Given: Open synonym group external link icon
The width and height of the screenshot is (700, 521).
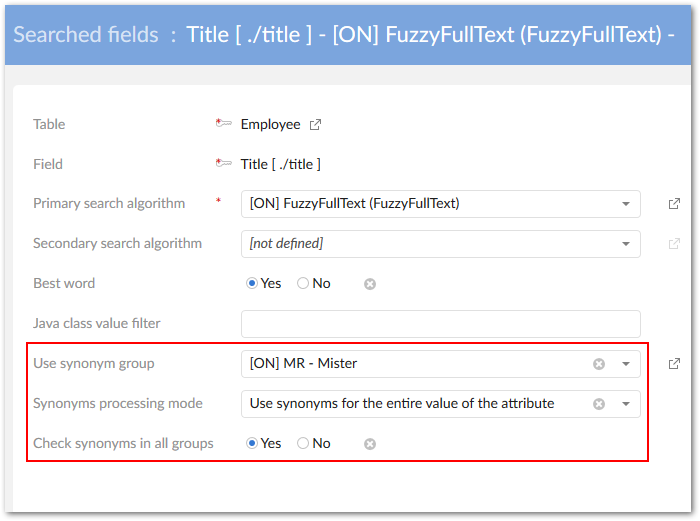Looking at the screenshot, I should pos(674,364).
